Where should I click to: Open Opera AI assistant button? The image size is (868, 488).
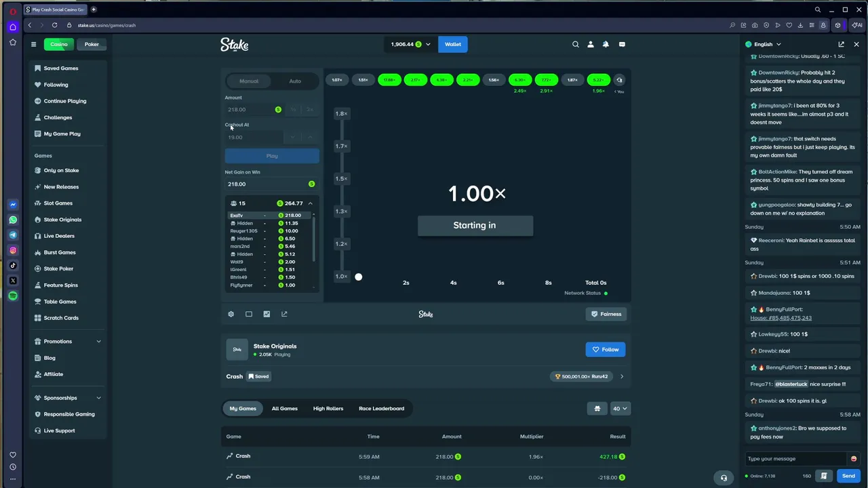[857, 25]
